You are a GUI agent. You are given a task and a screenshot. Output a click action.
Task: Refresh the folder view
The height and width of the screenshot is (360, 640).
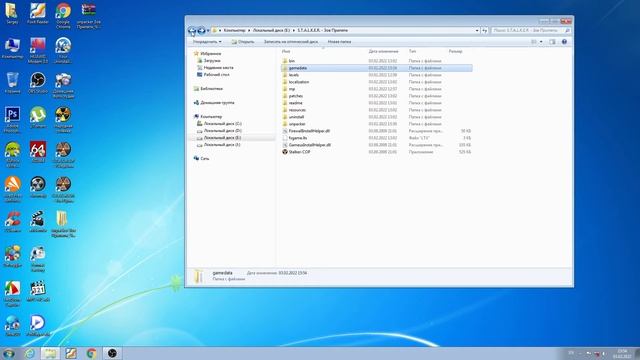coord(484,31)
